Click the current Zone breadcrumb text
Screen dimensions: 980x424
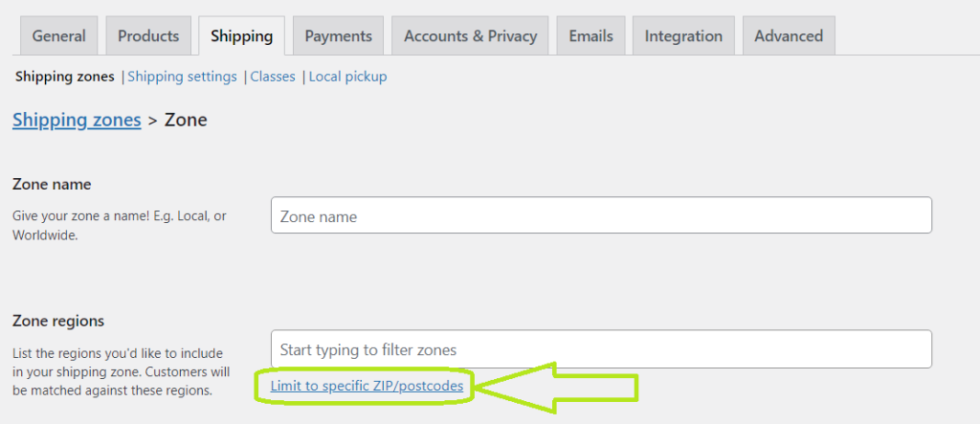(186, 120)
